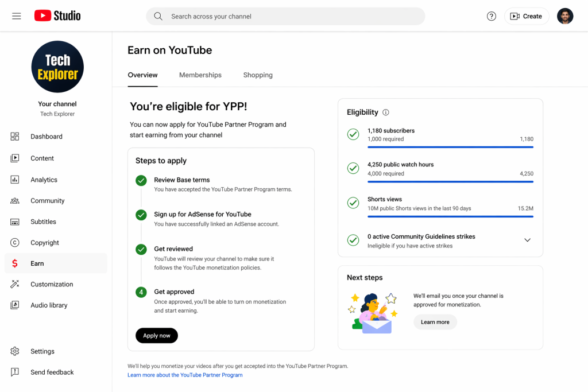
Task: Click Send feedback label in sidebar
Action: [52, 372]
